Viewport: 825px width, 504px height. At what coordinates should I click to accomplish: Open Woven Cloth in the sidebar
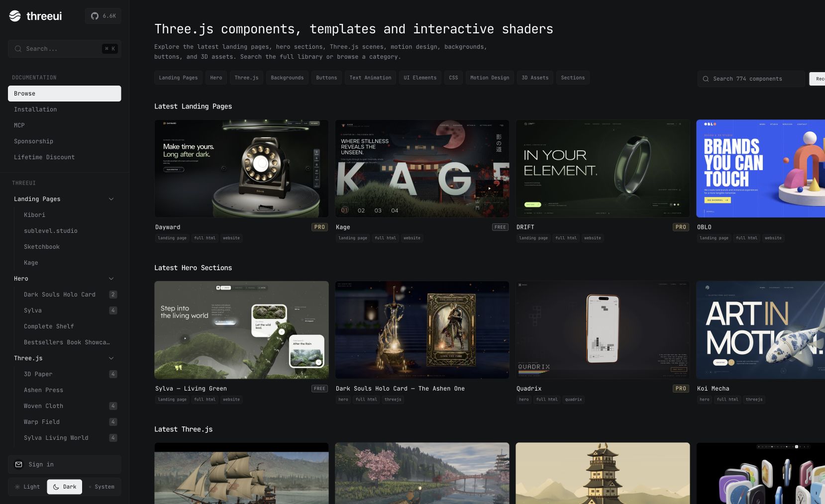69,406
